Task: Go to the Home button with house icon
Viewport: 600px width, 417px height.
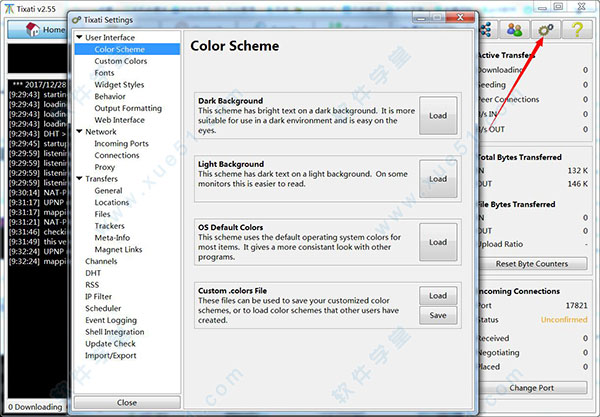Action: click(x=41, y=30)
